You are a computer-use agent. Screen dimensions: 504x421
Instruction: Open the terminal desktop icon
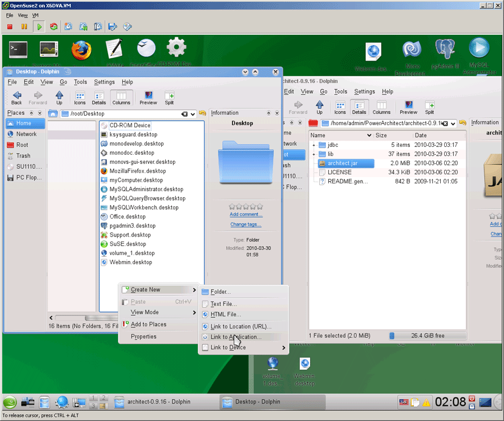tap(18, 49)
